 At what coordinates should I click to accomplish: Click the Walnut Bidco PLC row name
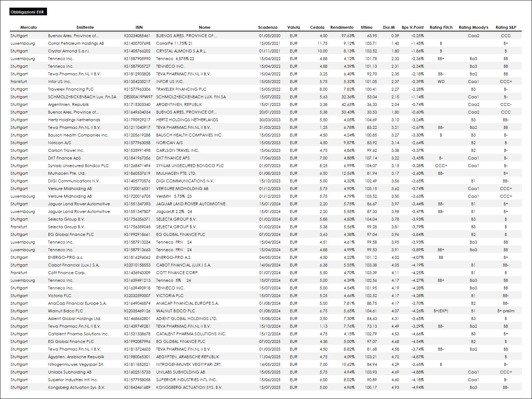(176, 311)
